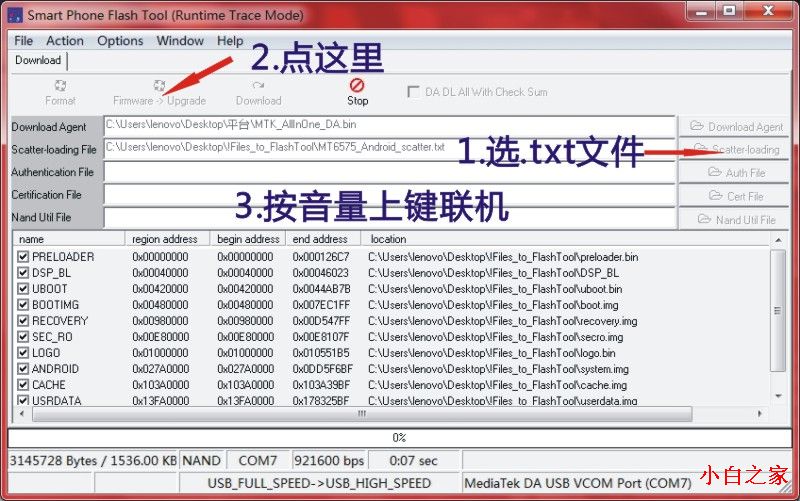Click the Smart Phone Flash Tool title icon
The image size is (800, 501).
pyautogui.click(x=15, y=15)
